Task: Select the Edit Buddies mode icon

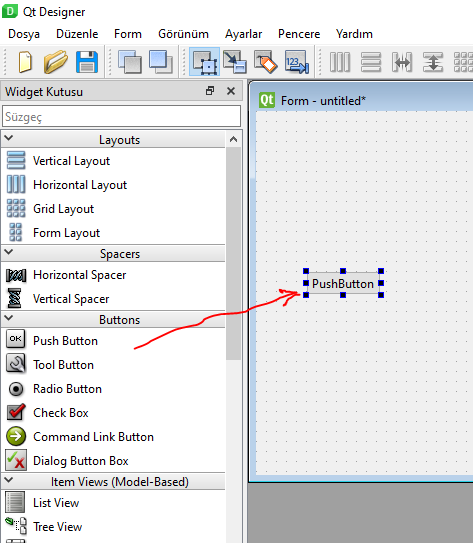Action: [266, 62]
